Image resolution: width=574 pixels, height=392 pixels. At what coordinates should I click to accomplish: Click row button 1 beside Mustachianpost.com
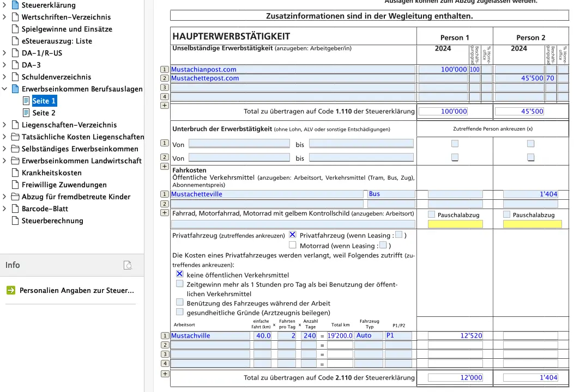pos(165,70)
